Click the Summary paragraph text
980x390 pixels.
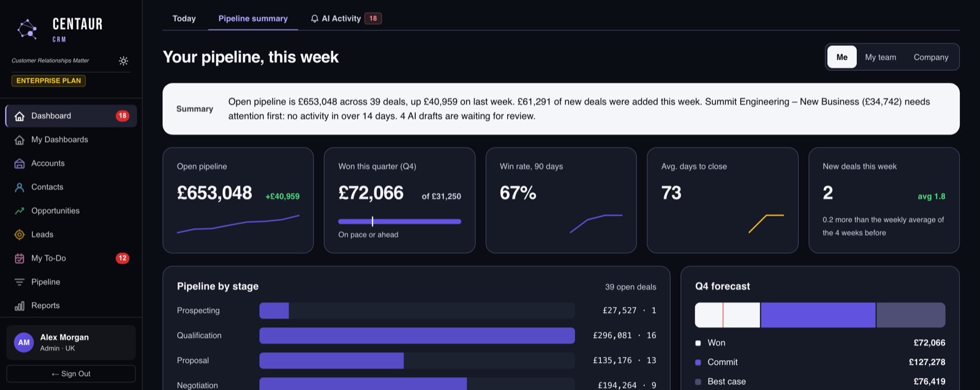coord(579,109)
